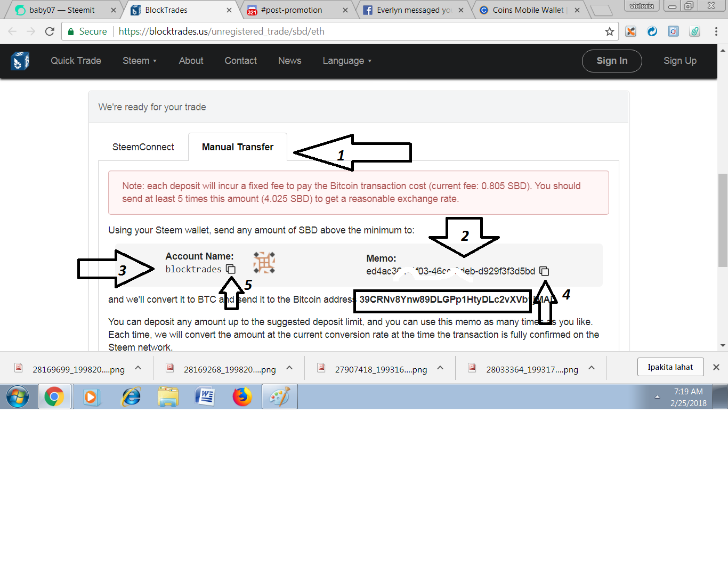Image resolution: width=728 pixels, height=567 pixels.
Task: Close the downloads bar
Action: pyautogui.click(x=716, y=367)
